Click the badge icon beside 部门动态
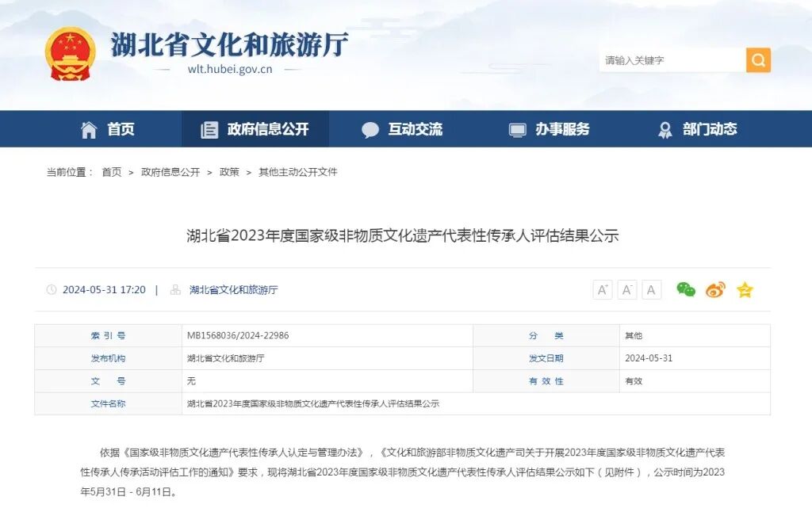The image size is (812, 508). coord(665,130)
